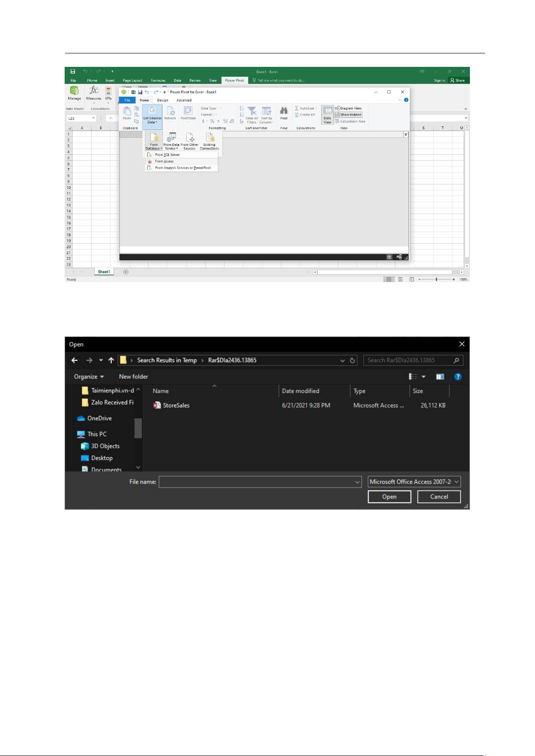Screen dimensions: 535x756
Task: Select the StoreSales file in list
Action: point(176,406)
